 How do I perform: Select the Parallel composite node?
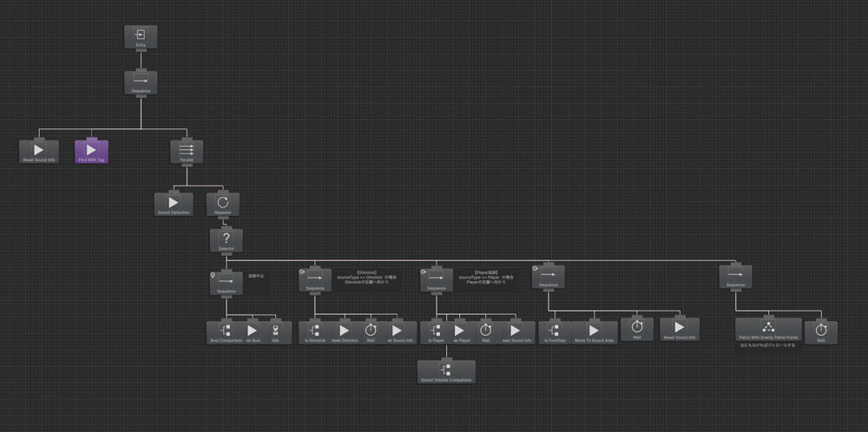click(x=186, y=151)
